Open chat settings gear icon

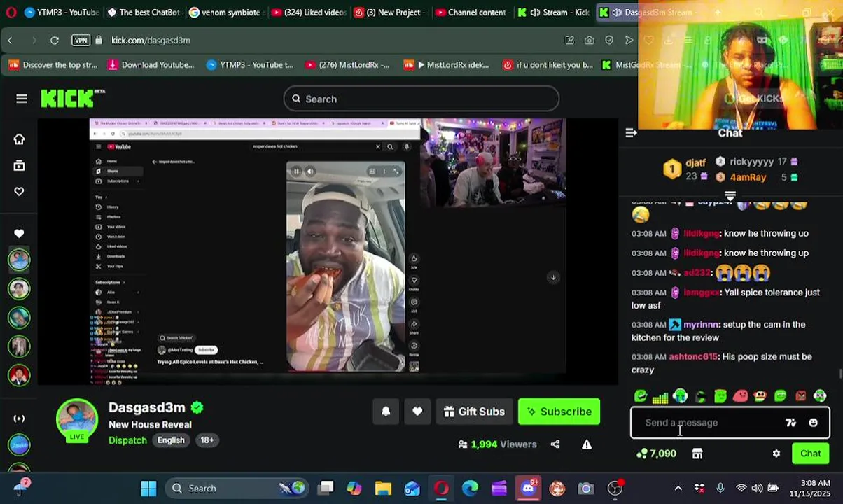(776, 454)
